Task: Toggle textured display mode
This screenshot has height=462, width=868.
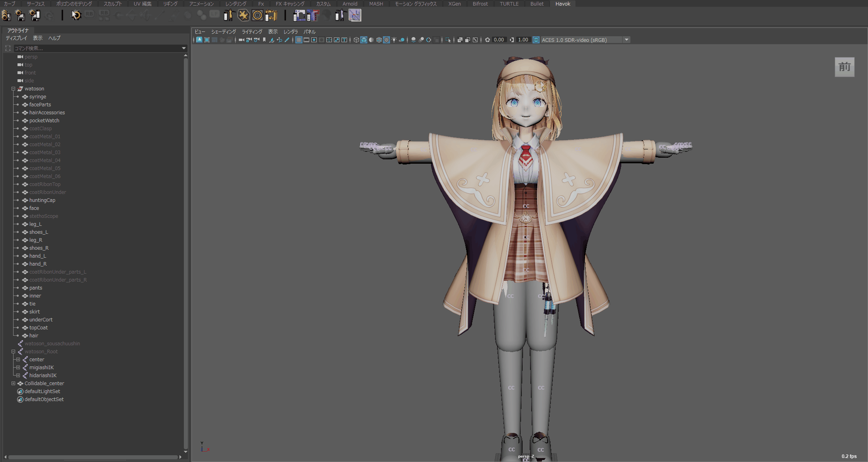Action: 386,40
